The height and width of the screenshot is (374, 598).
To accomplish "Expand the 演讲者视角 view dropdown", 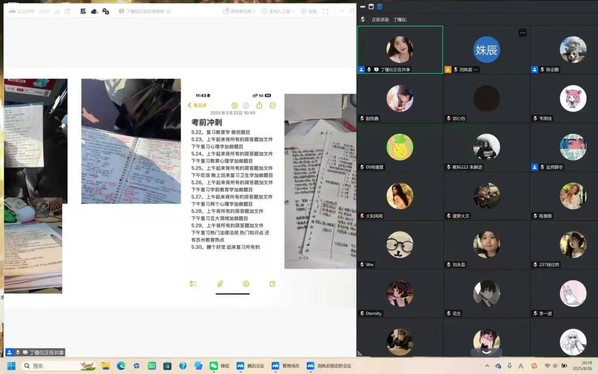I will (239, 11).
